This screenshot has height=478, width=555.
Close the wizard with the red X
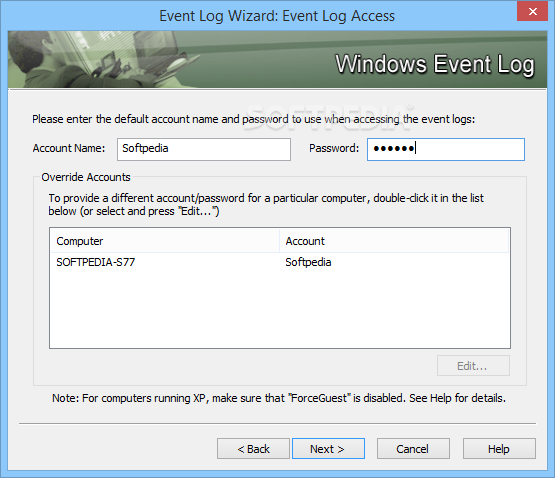pyautogui.click(x=532, y=11)
